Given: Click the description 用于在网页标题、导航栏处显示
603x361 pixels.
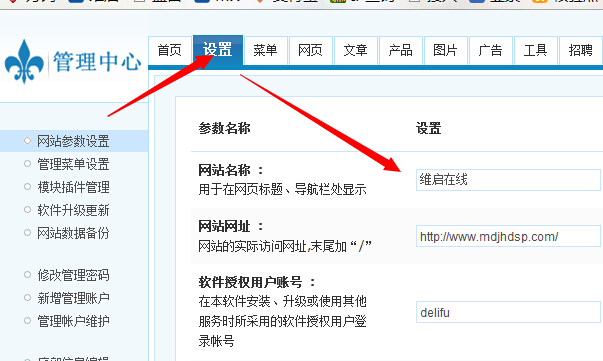Looking at the screenshot, I should tap(282, 189).
